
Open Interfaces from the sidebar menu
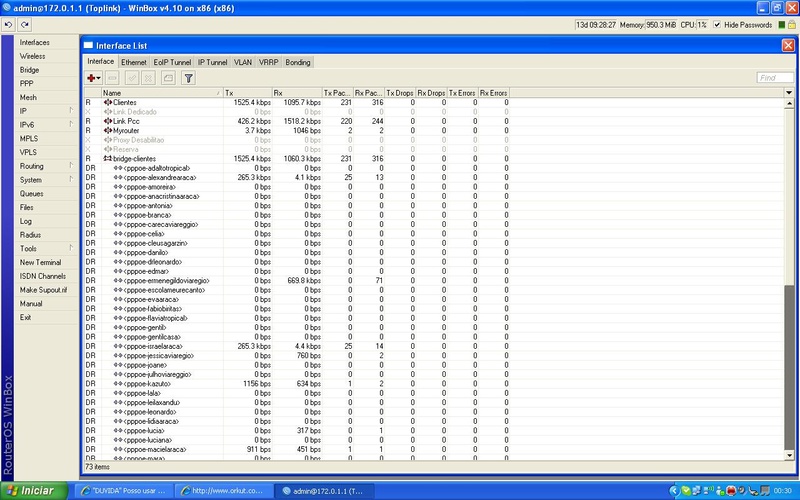pyautogui.click(x=46, y=42)
